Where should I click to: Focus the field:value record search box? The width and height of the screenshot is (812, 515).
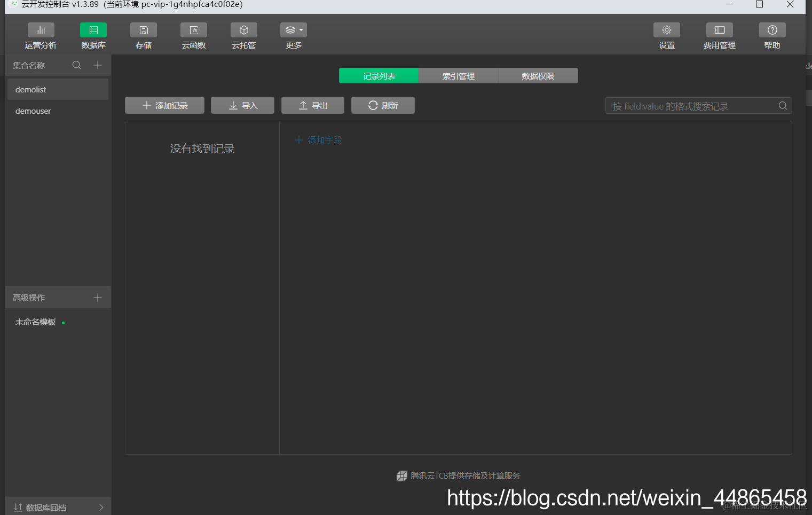click(x=698, y=106)
